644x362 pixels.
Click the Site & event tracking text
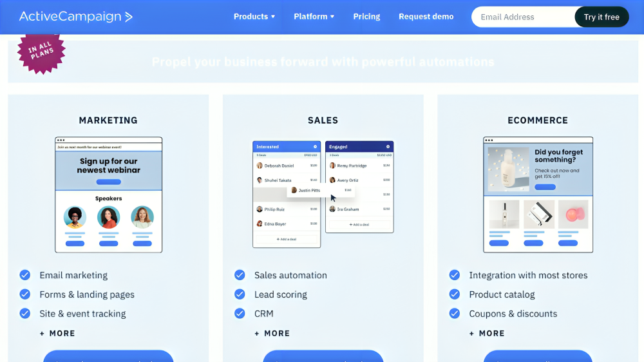(x=82, y=314)
